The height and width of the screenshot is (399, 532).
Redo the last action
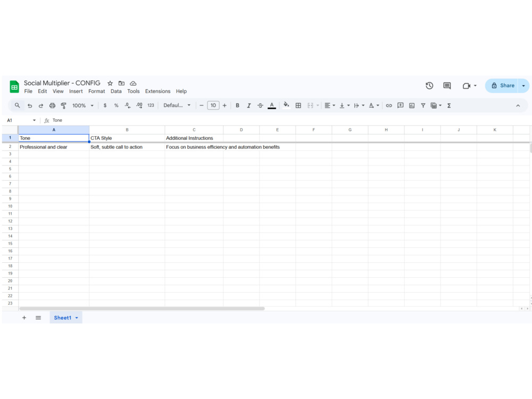[41, 105]
